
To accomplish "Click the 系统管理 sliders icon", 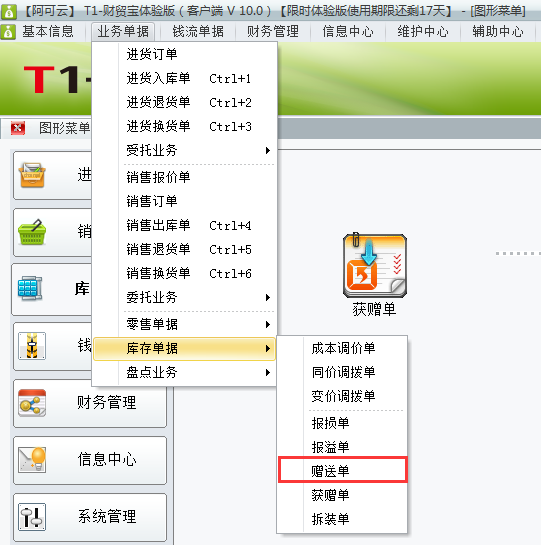I will click(x=32, y=516).
